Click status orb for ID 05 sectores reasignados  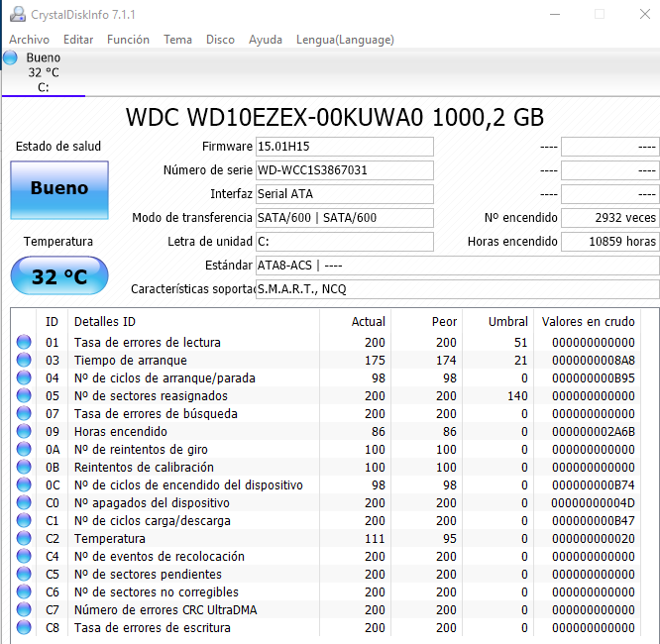click(x=24, y=395)
